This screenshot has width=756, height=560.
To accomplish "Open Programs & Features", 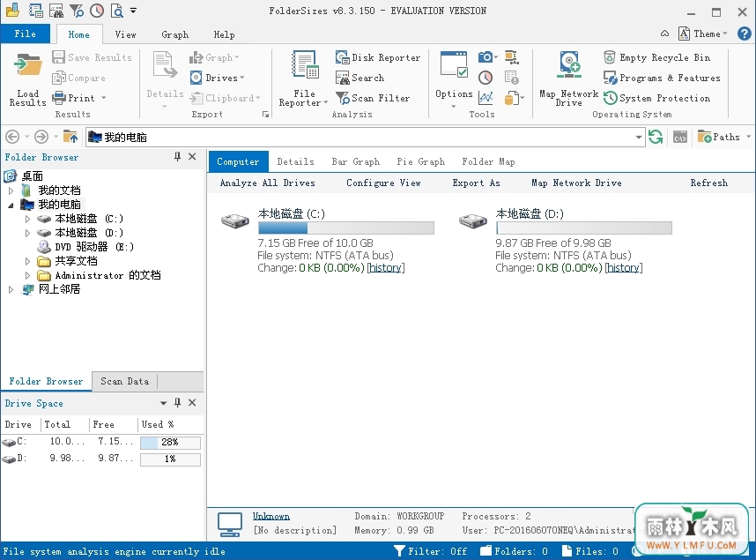I will click(662, 78).
